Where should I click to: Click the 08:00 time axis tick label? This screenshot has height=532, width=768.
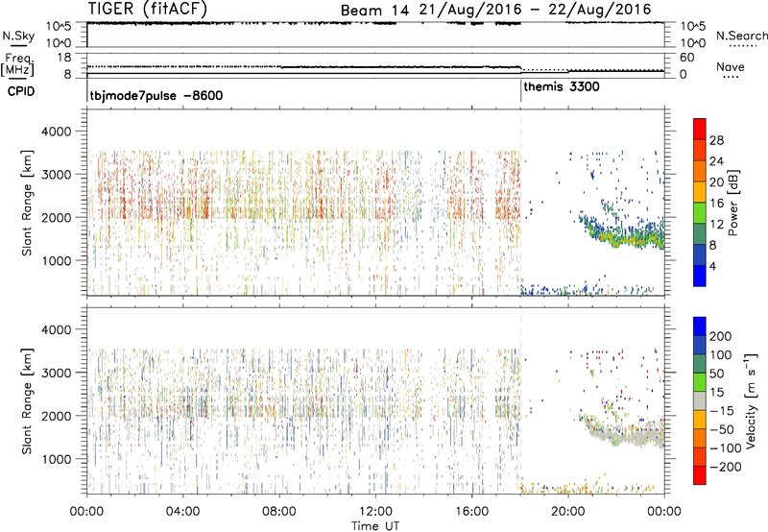278,512
